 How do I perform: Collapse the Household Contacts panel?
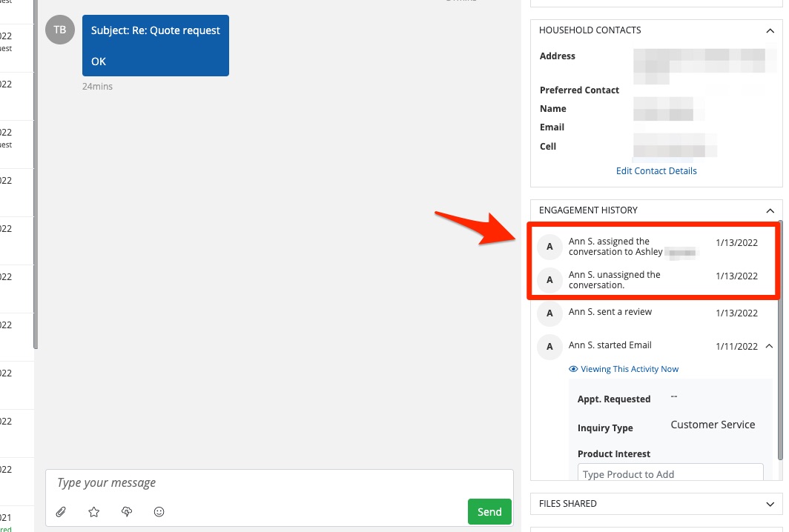tap(770, 30)
